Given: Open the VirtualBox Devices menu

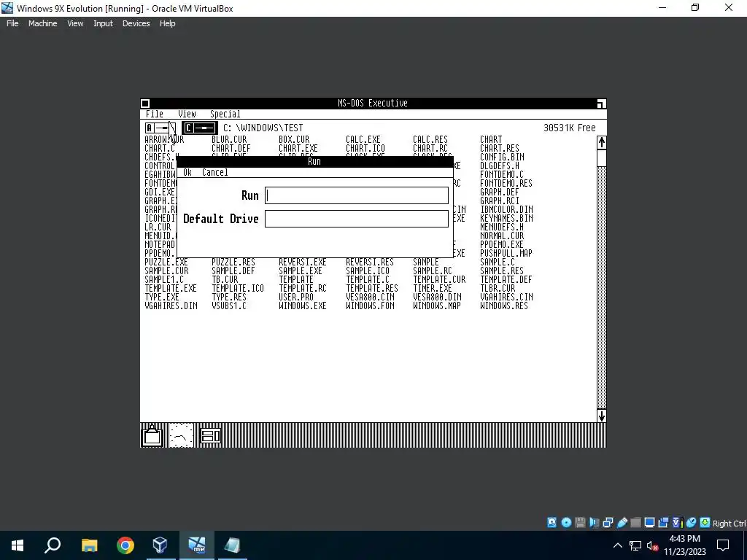Looking at the screenshot, I should (x=136, y=23).
